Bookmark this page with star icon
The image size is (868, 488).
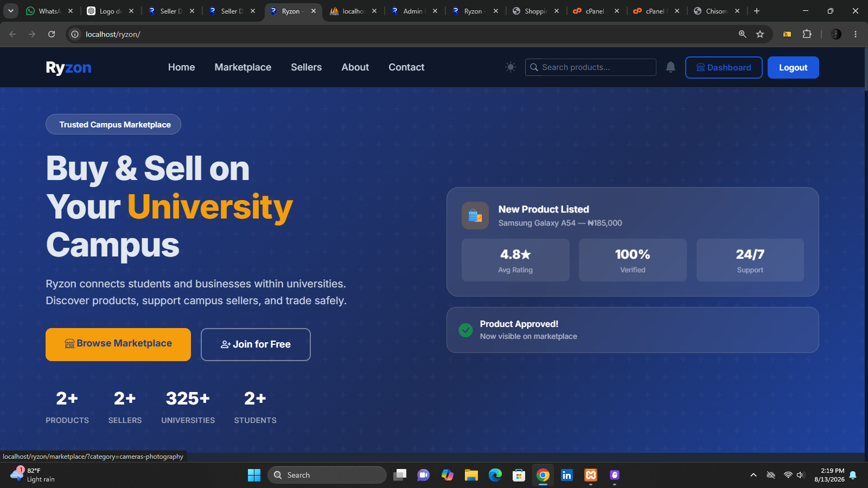click(x=760, y=34)
